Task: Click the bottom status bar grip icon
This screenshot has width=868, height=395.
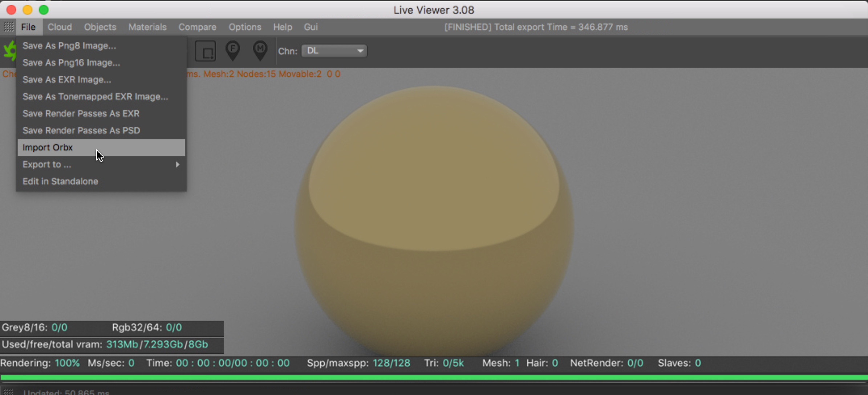Action: [8, 392]
